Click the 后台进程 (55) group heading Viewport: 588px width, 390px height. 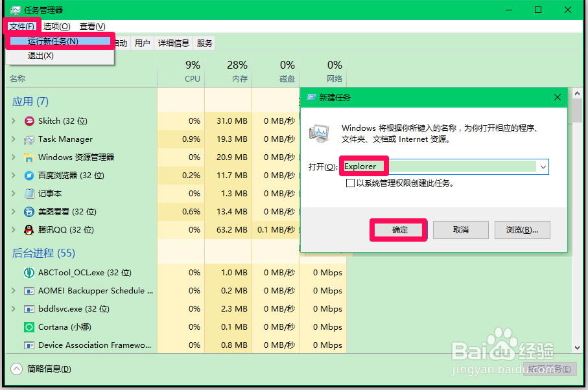(43, 253)
